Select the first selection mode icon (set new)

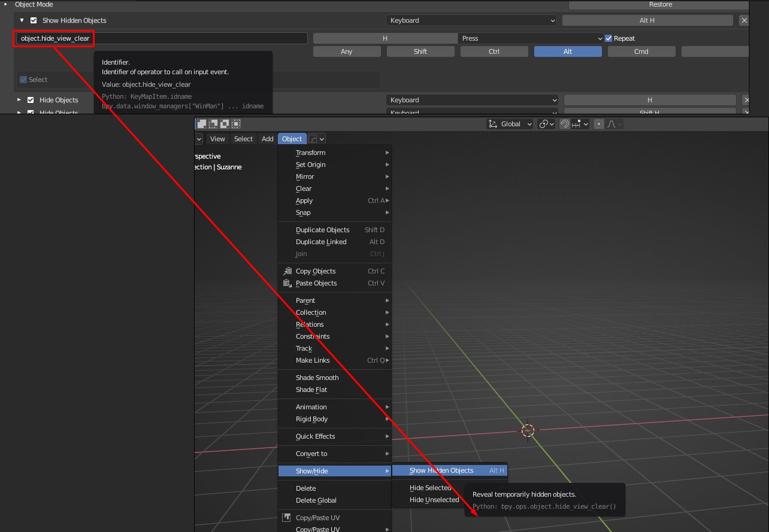pos(202,124)
